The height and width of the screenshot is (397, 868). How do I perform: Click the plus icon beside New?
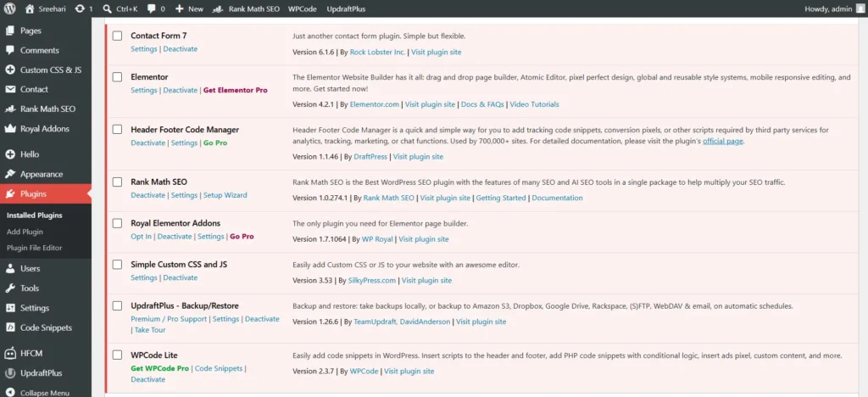(180, 8)
